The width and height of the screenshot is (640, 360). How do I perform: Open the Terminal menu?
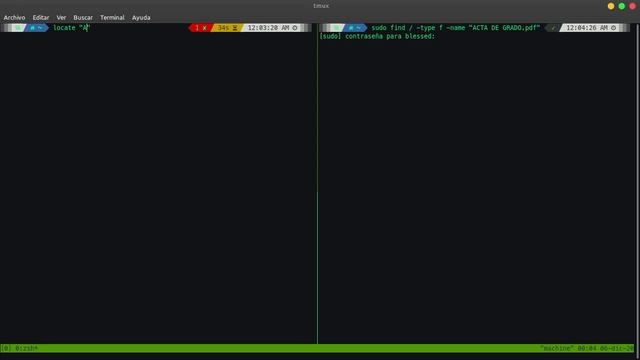(x=112, y=18)
